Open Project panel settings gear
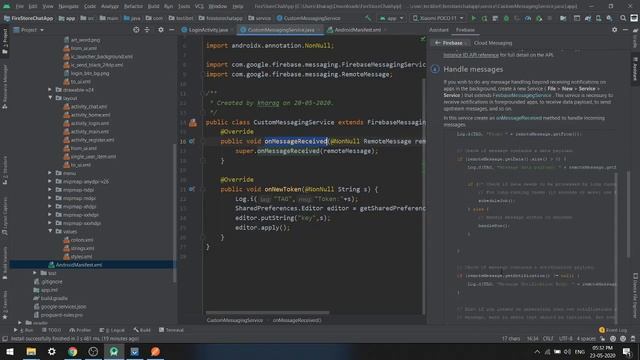 click(160, 30)
